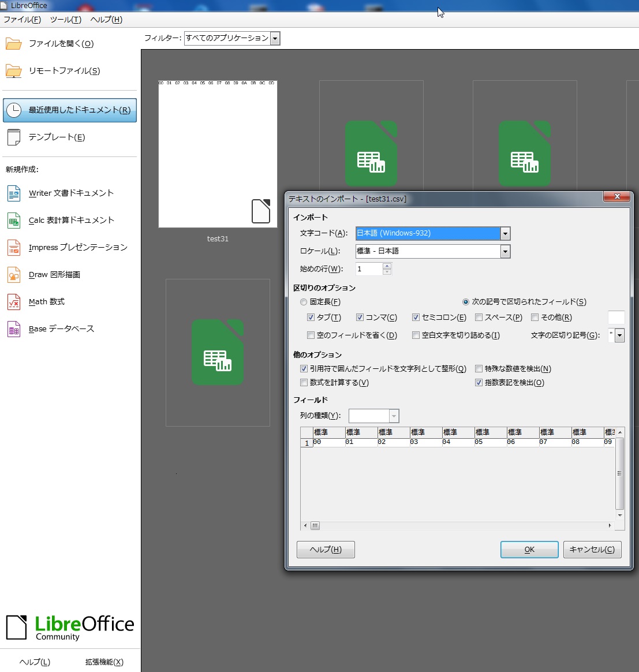Enable 数式を計算する(V) checkbox
The width and height of the screenshot is (639, 672).
pos(304,382)
